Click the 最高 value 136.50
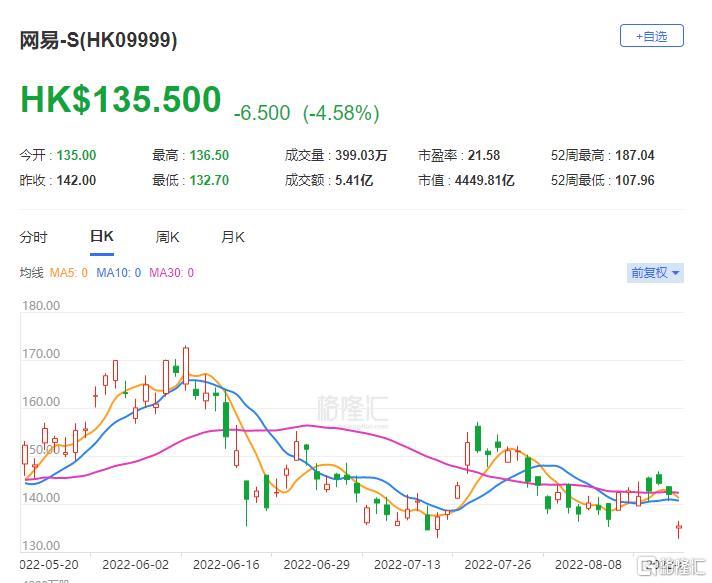The width and height of the screenshot is (712, 583). [x=209, y=155]
